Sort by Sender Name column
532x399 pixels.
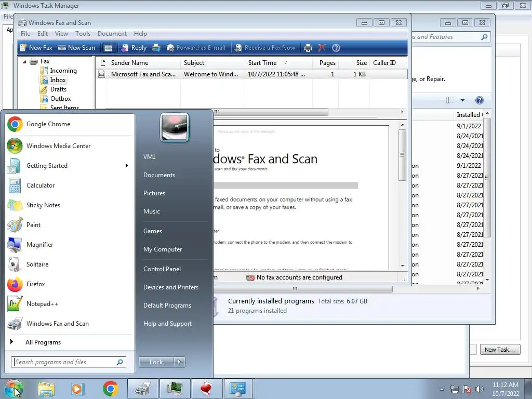coord(144,63)
